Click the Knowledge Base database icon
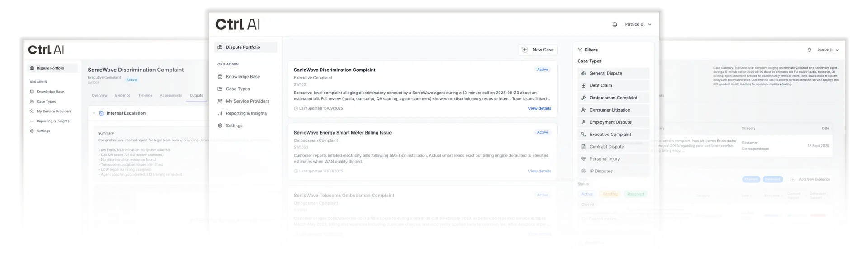This screenshot has width=868, height=261. pos(220,77)
